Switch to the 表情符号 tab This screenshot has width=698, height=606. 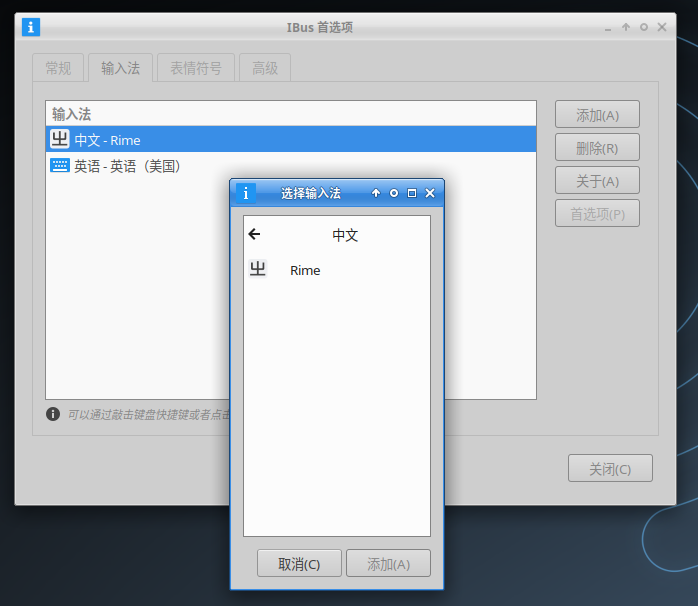click(196, 68)
